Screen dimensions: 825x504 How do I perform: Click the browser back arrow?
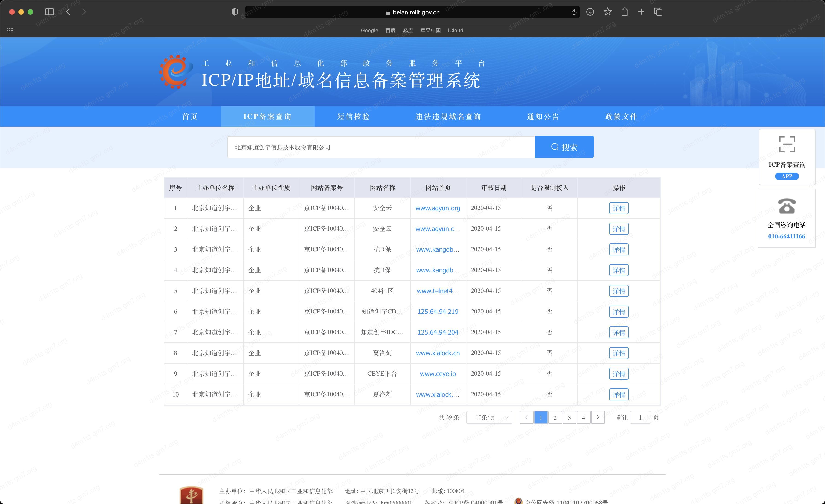68,12
